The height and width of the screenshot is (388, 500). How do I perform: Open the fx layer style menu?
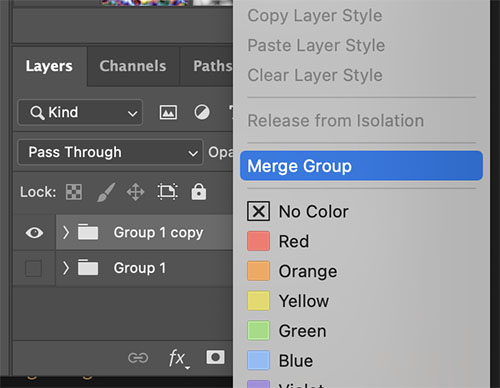coord(179,359)
